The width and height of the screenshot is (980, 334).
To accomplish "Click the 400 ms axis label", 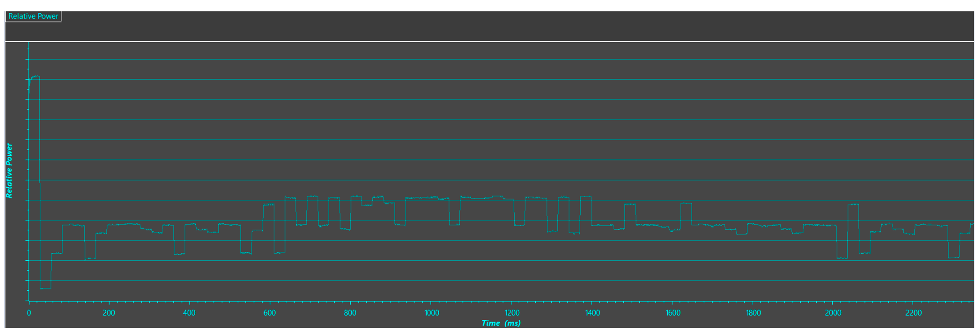I will tap(189, 313).
